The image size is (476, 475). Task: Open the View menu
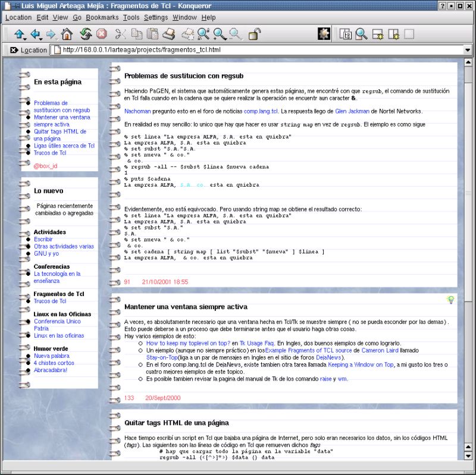pos(61,18)
